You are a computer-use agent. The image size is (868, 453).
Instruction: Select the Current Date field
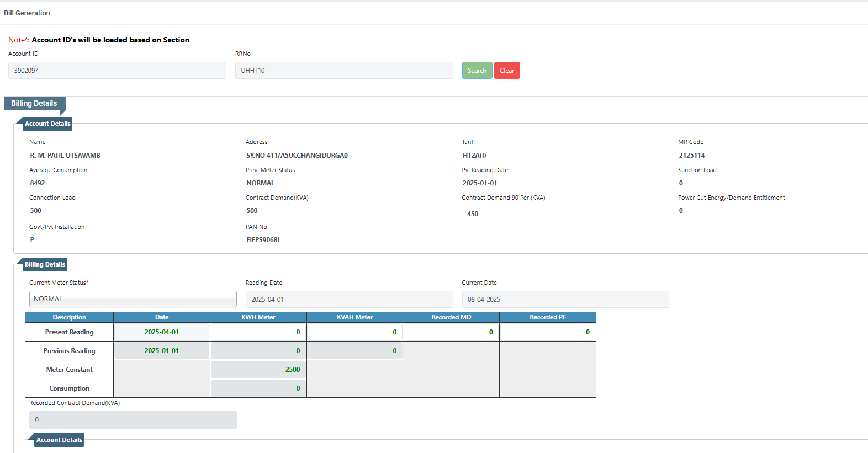pyautogui.click(x=565, y=299)
